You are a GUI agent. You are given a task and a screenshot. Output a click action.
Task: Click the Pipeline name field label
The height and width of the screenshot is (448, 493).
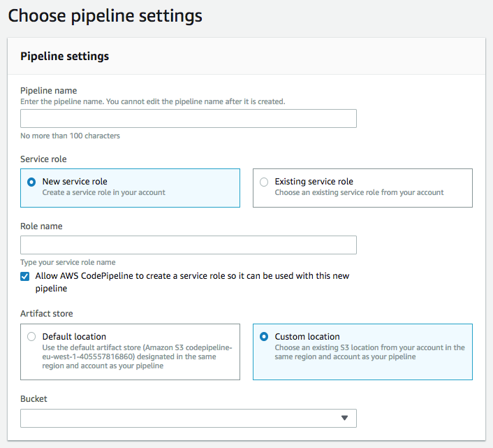[x=49, y=90]
